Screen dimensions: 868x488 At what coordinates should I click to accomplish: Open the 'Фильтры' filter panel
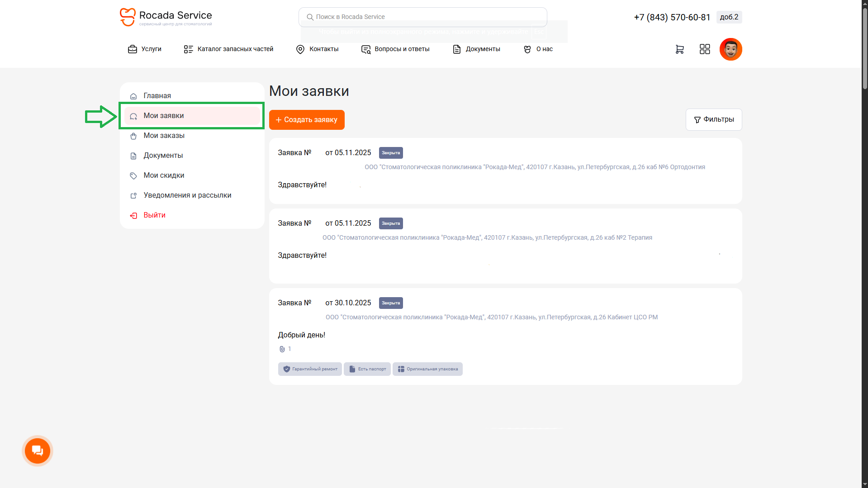tap(714, 119)
